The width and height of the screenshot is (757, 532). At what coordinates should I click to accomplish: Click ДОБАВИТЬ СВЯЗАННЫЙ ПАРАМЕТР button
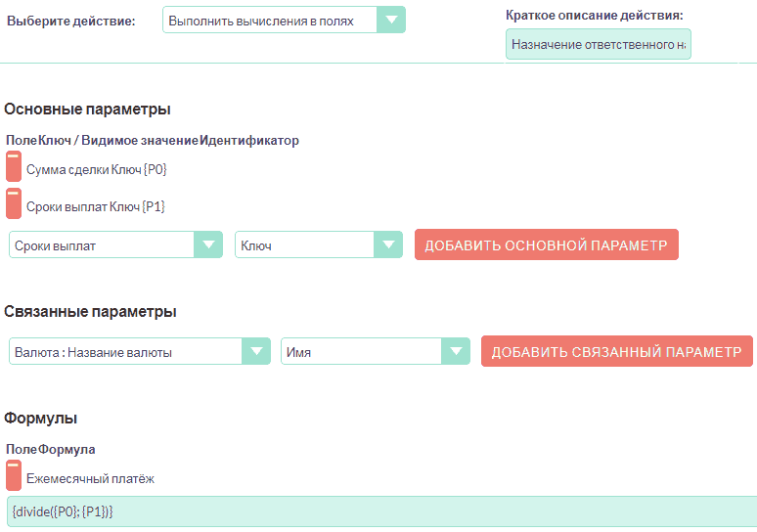point(616,351)
